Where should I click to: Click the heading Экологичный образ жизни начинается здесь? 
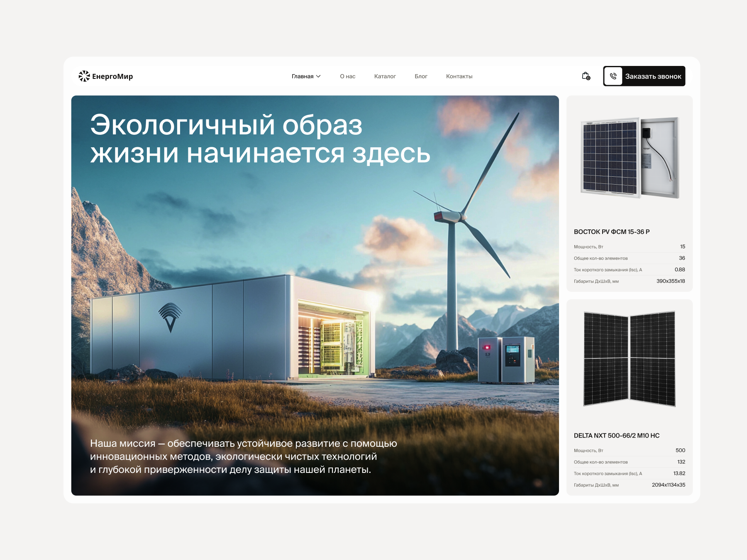pyautogui.click(x=260, y=139)
